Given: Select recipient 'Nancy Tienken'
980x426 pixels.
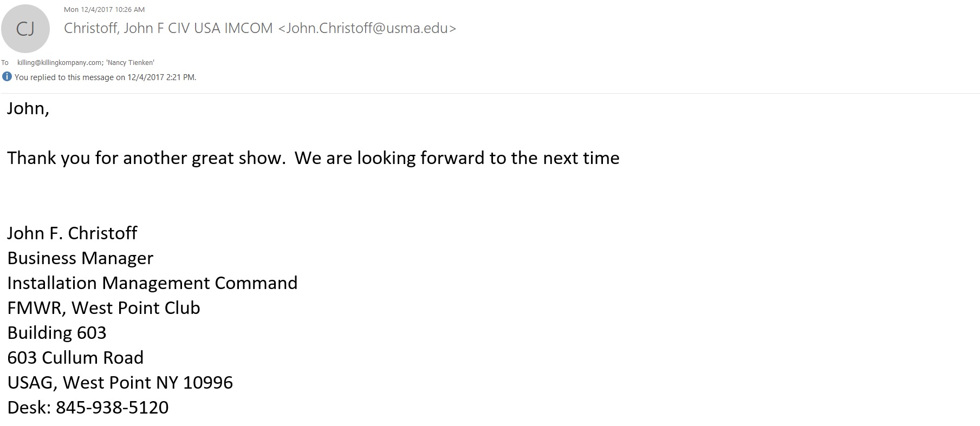Looking at the screenshot, I should (x=130, y=63).
